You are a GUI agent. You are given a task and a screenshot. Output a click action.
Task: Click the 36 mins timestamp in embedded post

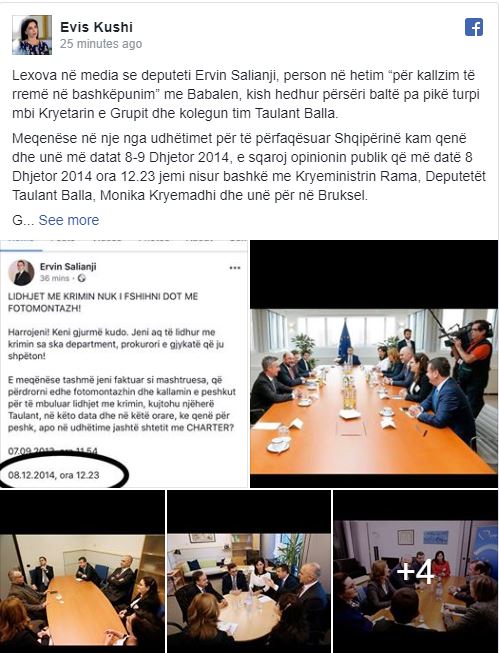pos(55,278)
